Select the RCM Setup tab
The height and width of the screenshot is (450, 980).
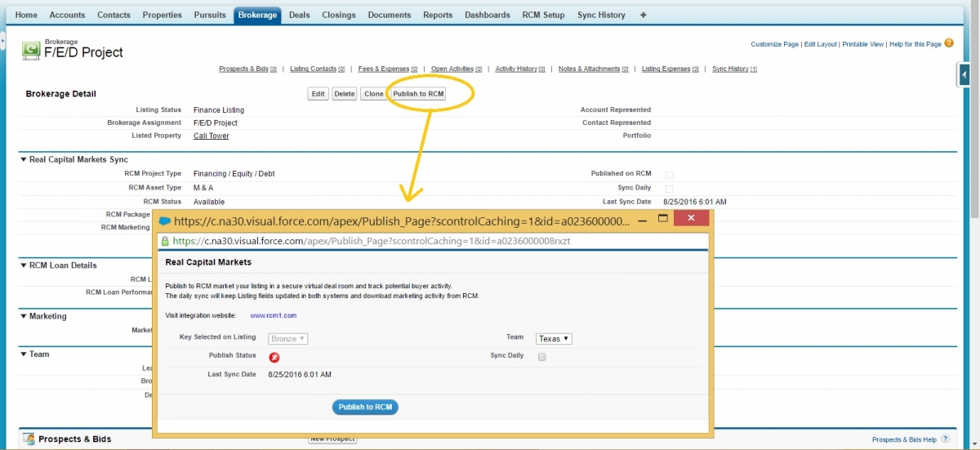(x=543, y=15)
